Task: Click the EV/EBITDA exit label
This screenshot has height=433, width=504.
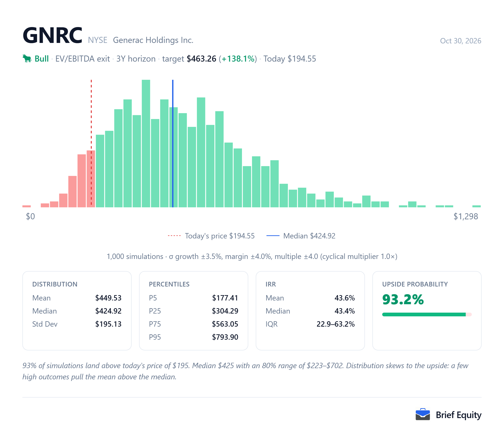Action: click(x=82, y=59)
